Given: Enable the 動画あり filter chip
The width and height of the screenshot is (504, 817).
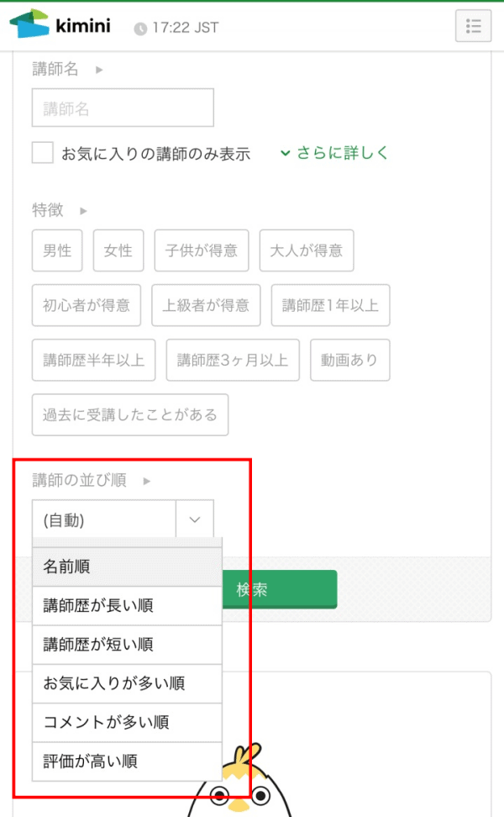Looking at the screenshot, I should [350, 360].
